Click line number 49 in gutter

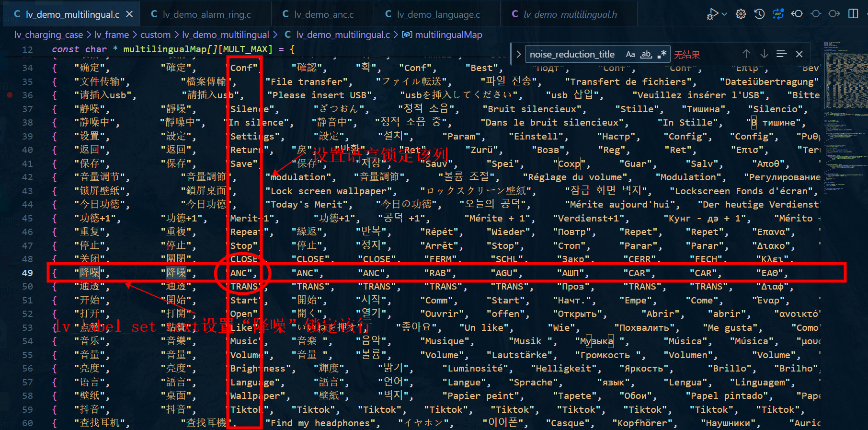point(27,273)
